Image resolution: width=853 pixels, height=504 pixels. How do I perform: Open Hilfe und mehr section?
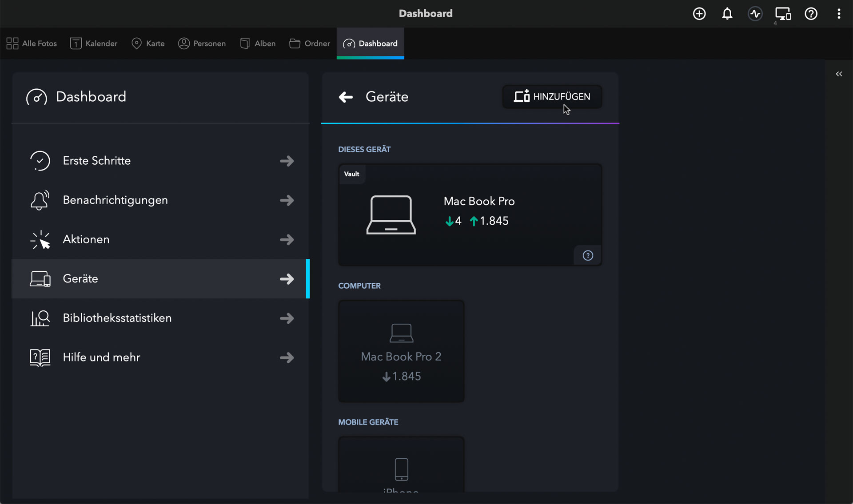coord(161,357)
